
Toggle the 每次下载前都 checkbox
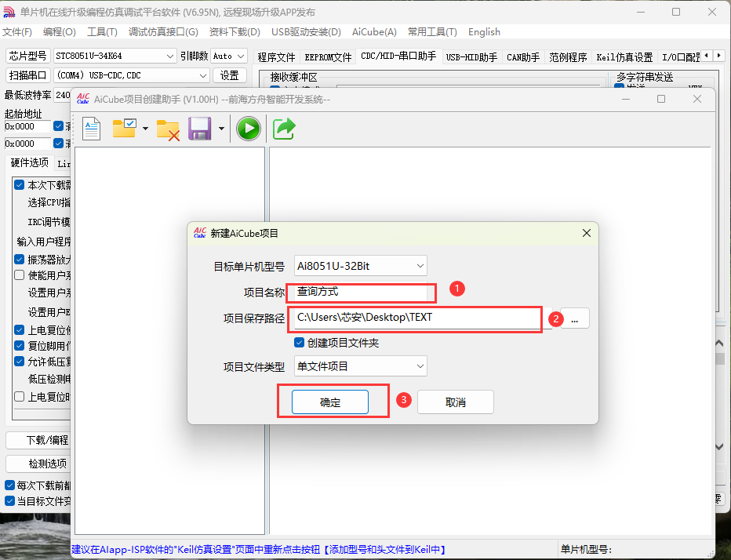9,485
